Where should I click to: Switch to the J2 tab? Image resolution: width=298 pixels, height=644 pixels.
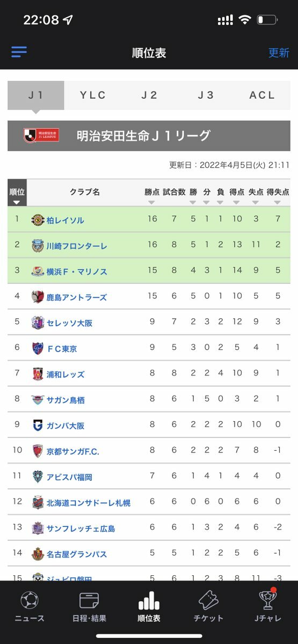click(149, 95)
